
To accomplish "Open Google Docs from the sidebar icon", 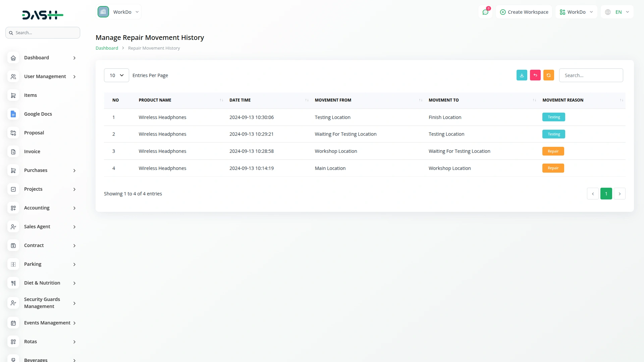I will [13, 114].
